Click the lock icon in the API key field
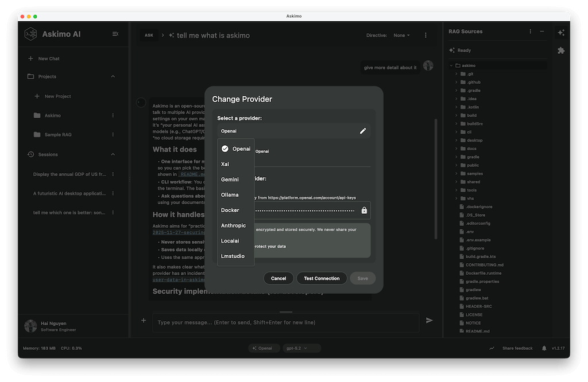588x382 pixels. pos(364,210)
